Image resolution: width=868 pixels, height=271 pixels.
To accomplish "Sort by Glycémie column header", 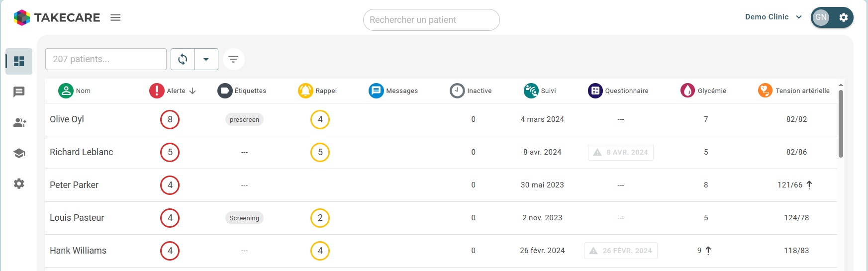I will tap(711, 91).
